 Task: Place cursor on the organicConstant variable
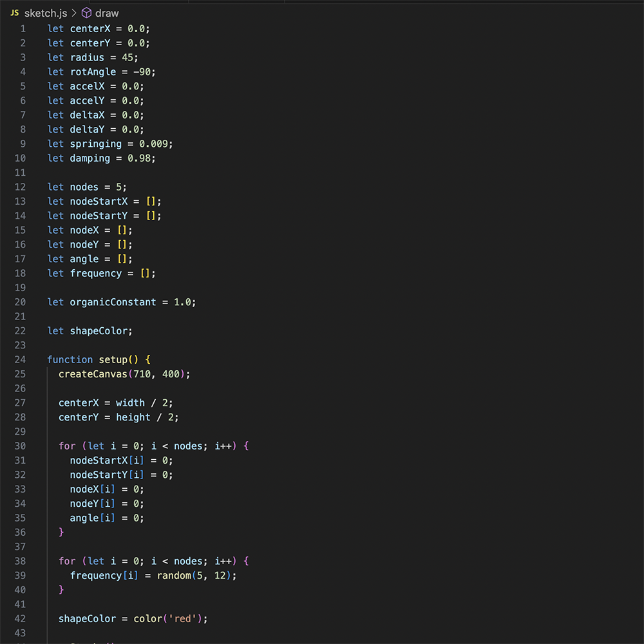[113, 301]
